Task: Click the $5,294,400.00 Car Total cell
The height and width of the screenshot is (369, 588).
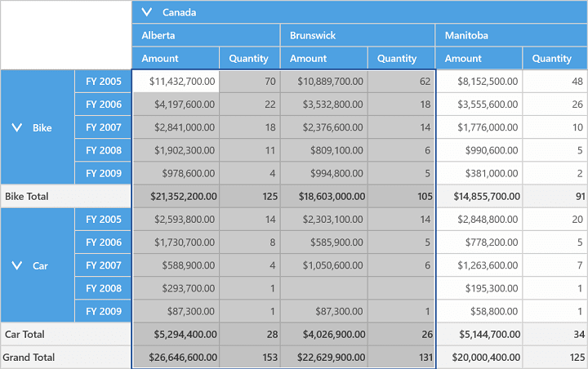Action: (x=176, y=334)
